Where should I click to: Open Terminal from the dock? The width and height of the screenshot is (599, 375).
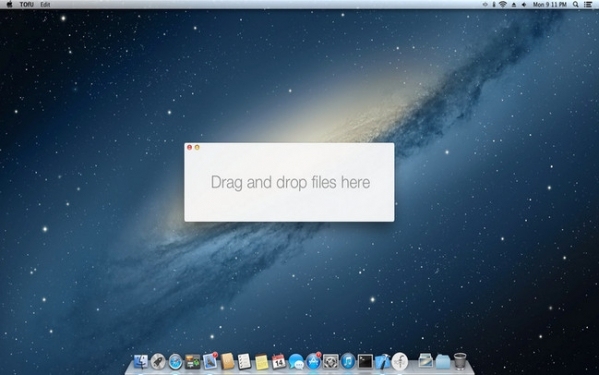[365, 362]
